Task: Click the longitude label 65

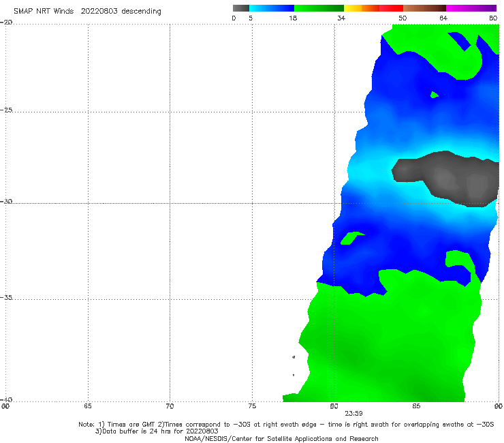Action: pos(88,406)
